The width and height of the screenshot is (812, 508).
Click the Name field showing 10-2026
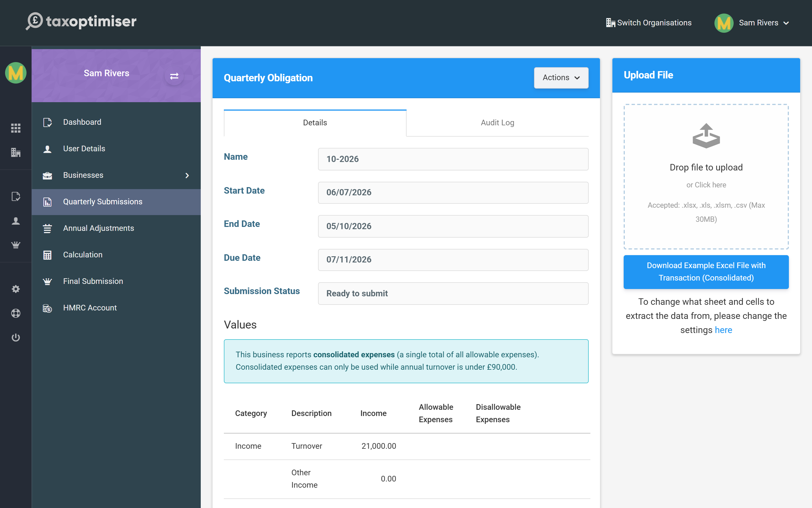(x=453, y=159)
